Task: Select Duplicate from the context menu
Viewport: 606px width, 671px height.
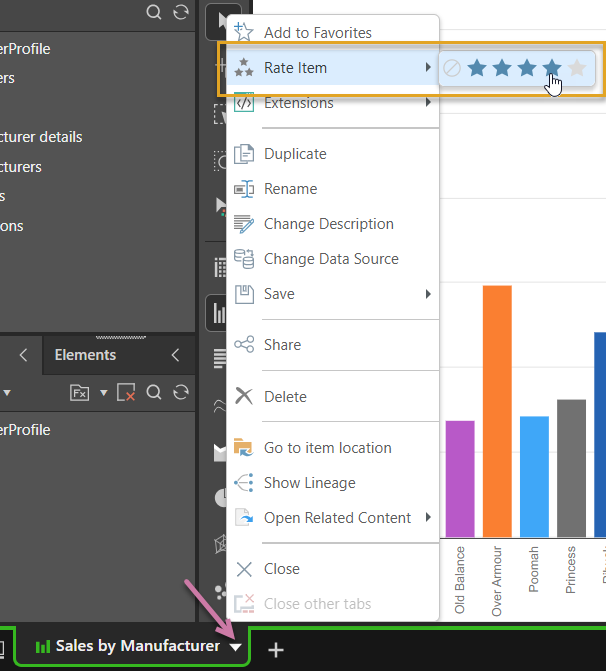Action: pos(295,154)
